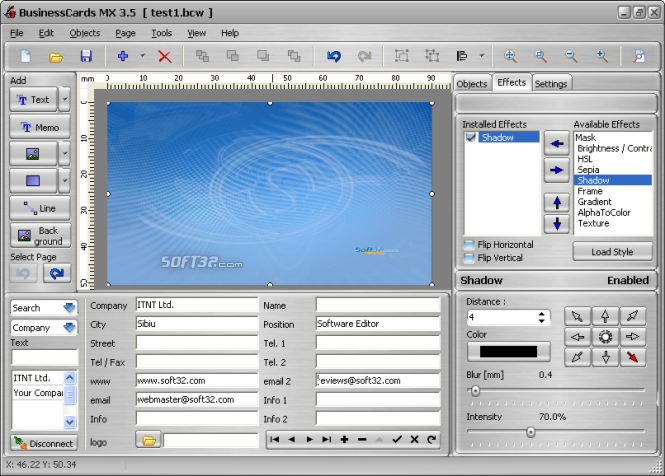This screenshot has width=665, height=476.
Task: Click the Street input field
Action: point(197,343)
